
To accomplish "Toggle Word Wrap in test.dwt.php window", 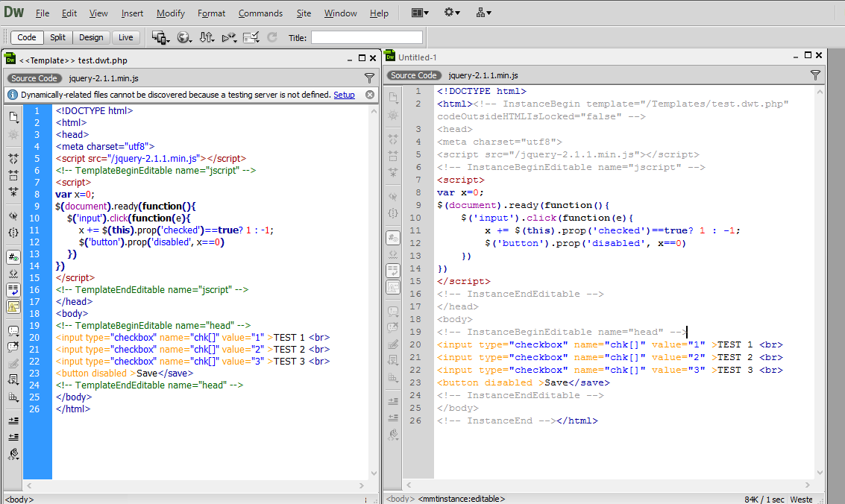I will coord(13,290).
